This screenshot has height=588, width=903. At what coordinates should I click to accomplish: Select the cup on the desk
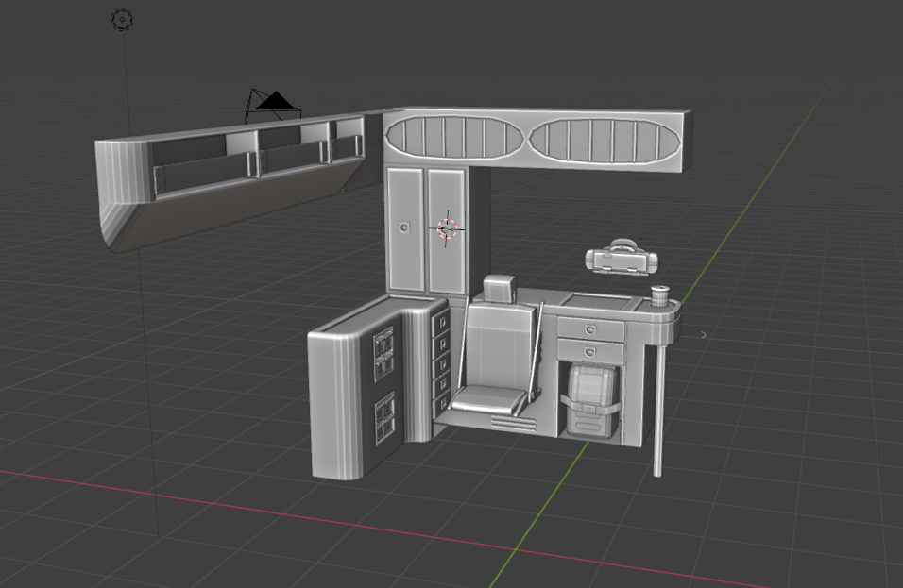pyautogui.click(x=659, y=296)
